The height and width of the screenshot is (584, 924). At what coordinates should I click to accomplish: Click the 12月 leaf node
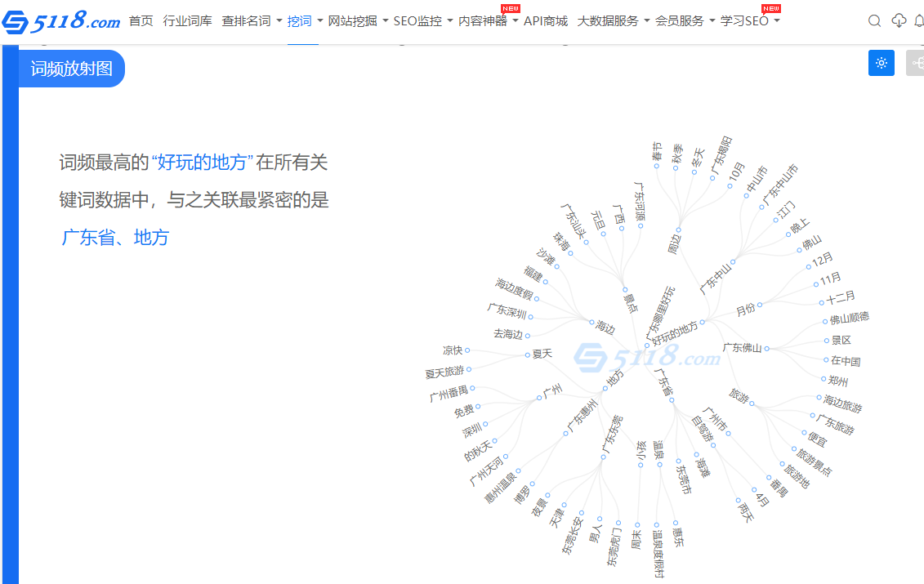822,259
